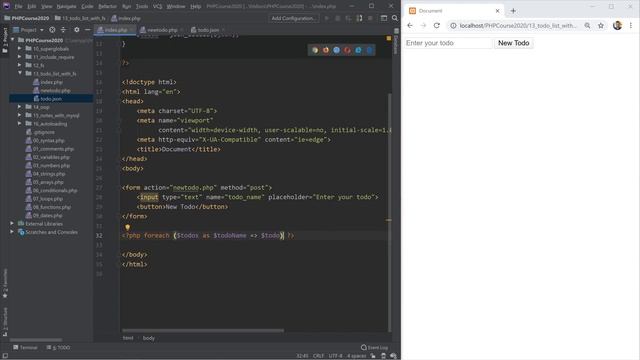The image size is (640, 360).
Task: Click the fifth light-blue browser icon in editor
Action: point(358,50)
